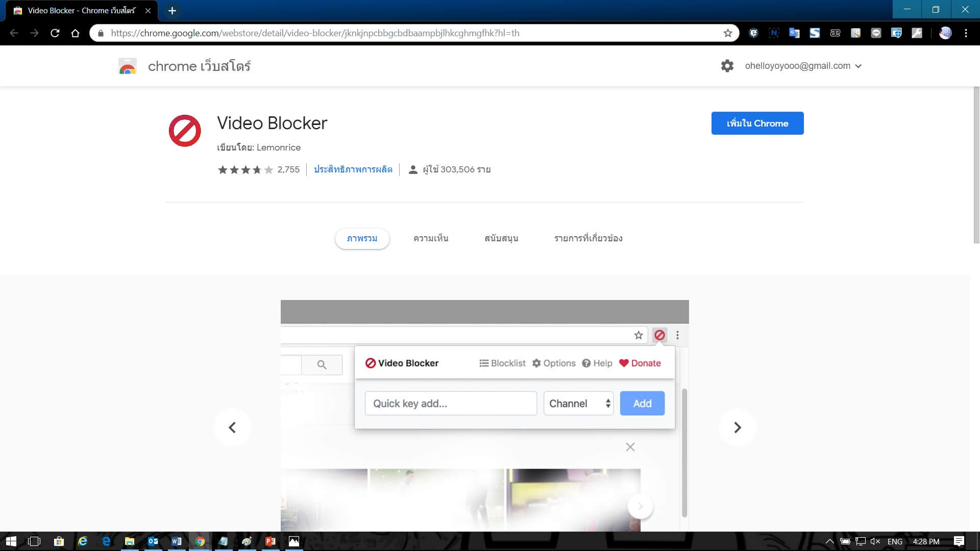The width and height of the screenshot is (980, 551).
Task: Show previous screenshot with left arrow
Action: point(232,428)
